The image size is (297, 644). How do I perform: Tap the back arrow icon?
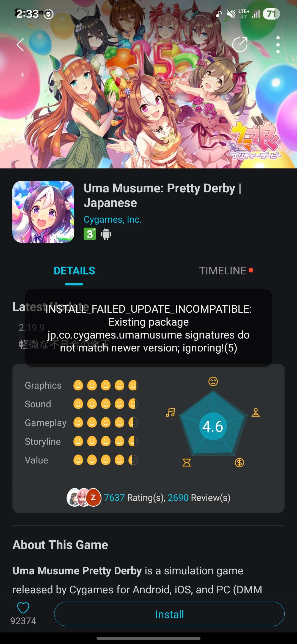click(x=20, y=45)
